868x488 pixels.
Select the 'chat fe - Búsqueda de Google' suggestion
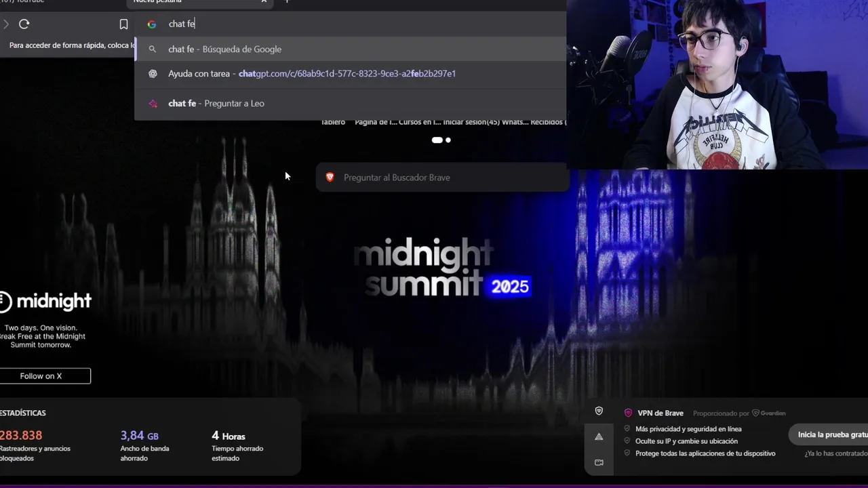351,49
